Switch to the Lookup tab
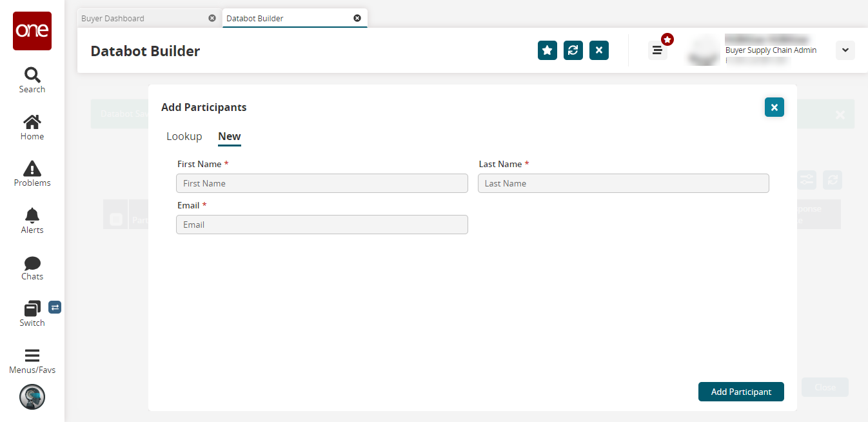The width and height of the screenshot is (868, 422). coord(184,136)
